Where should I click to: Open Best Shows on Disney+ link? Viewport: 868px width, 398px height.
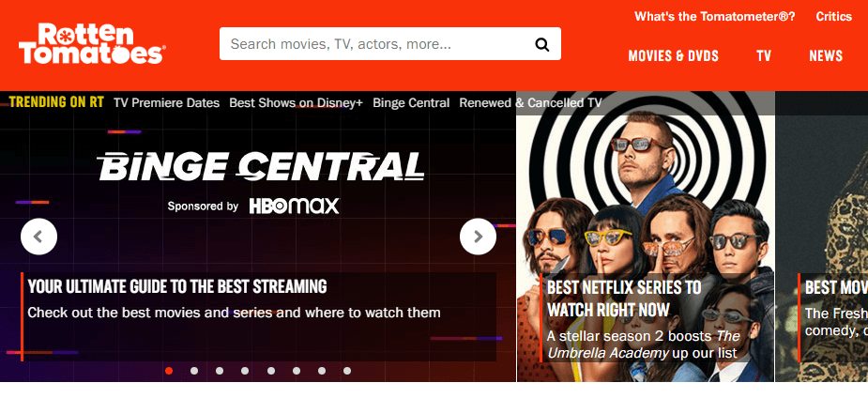pos(296,103)
